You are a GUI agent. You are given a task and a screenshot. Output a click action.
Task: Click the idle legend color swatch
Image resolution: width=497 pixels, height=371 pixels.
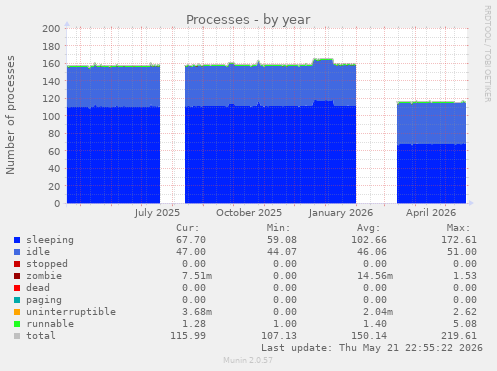17,252
